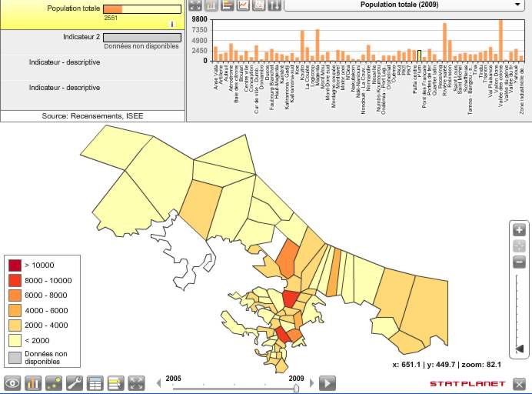This screenshot has height=394, width=532.
Task: Select the Indicateur 2 row
Action: point(92,40)
